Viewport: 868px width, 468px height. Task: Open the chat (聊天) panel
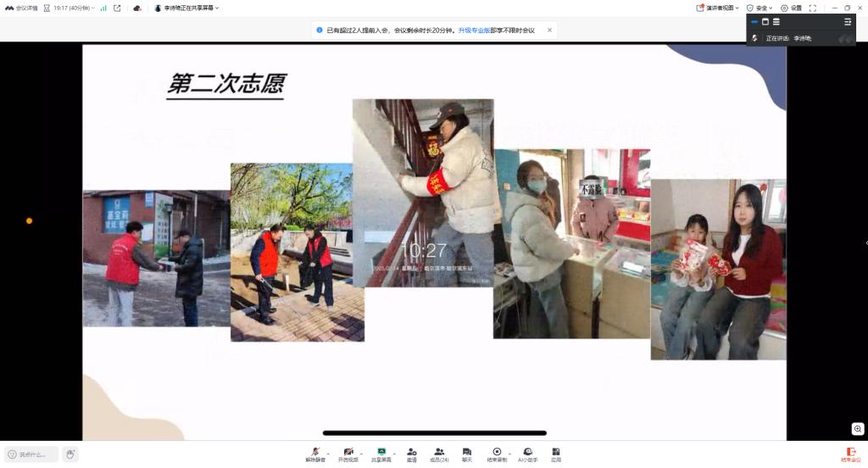466,454
